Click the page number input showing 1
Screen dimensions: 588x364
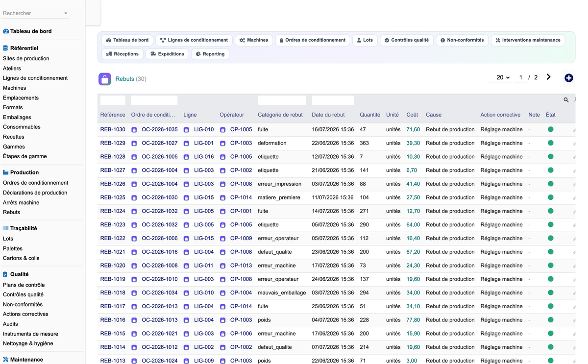pos(520,77)
